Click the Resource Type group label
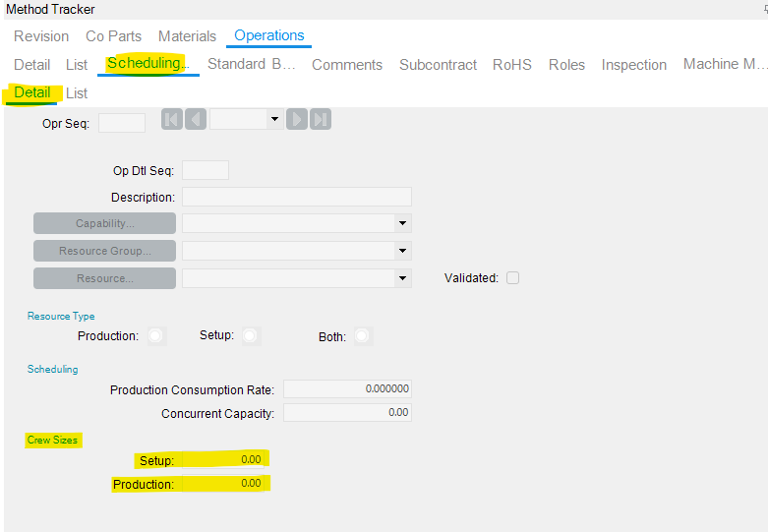Viewport: 768px width, 532px height. [61, 317]
